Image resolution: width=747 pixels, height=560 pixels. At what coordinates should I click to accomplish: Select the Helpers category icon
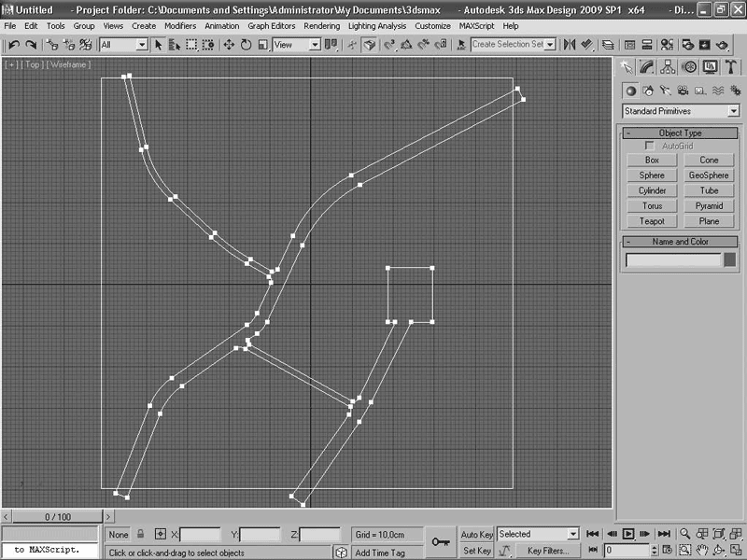pyautogui.click(x=700, y=91)
